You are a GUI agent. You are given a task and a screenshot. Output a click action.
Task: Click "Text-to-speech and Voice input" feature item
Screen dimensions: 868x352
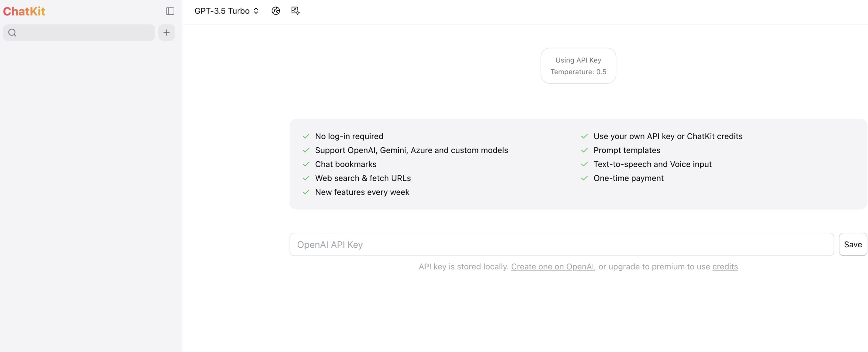(652, 164)
